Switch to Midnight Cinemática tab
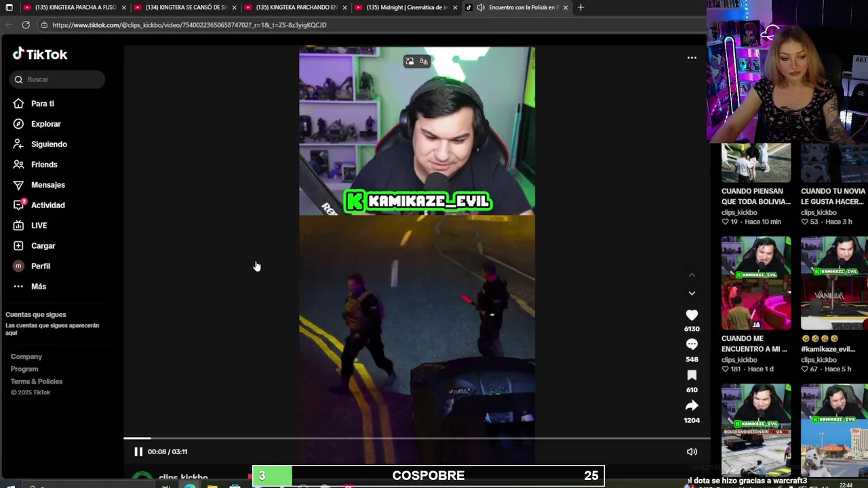The width and height of the screenshot is (868, 488). click(406, 7)
